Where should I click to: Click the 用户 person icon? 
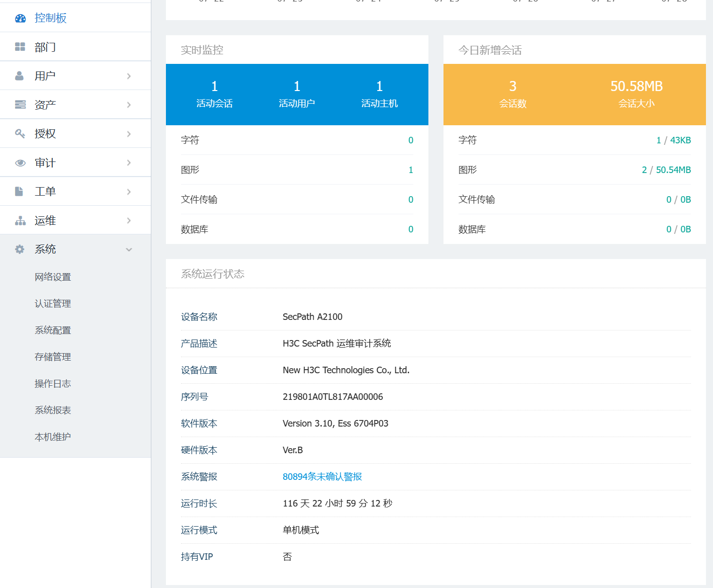click(20, 76)
